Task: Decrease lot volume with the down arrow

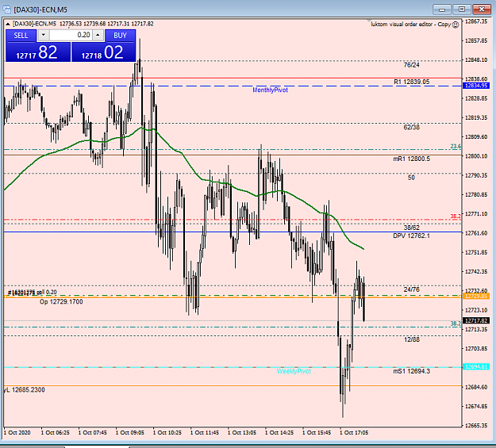Action: click(44, 35)
